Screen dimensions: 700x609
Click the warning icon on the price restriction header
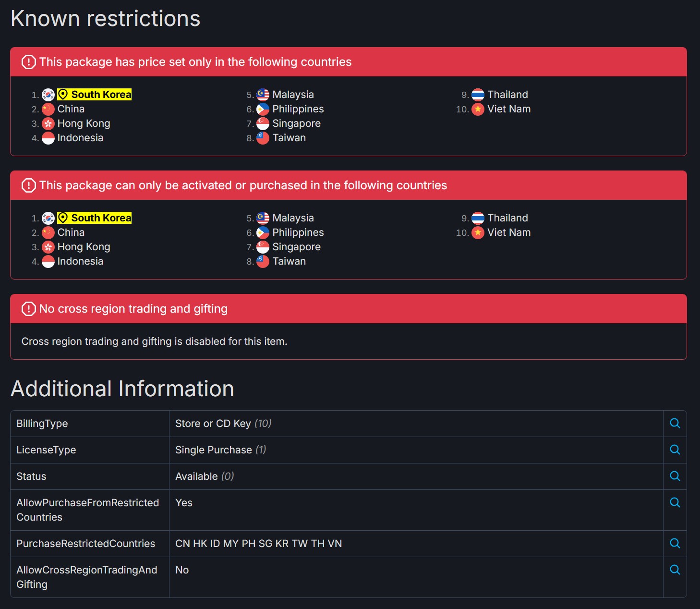[x=29, y=62]
